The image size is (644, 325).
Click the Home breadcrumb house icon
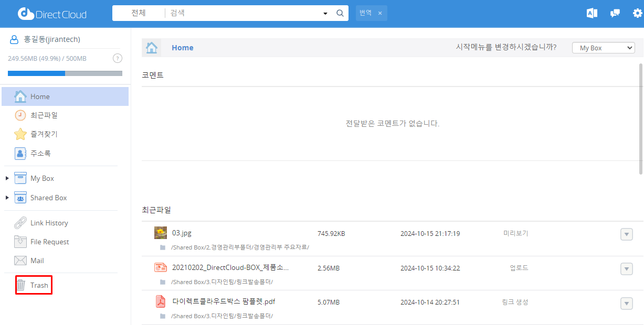[152, 48]
